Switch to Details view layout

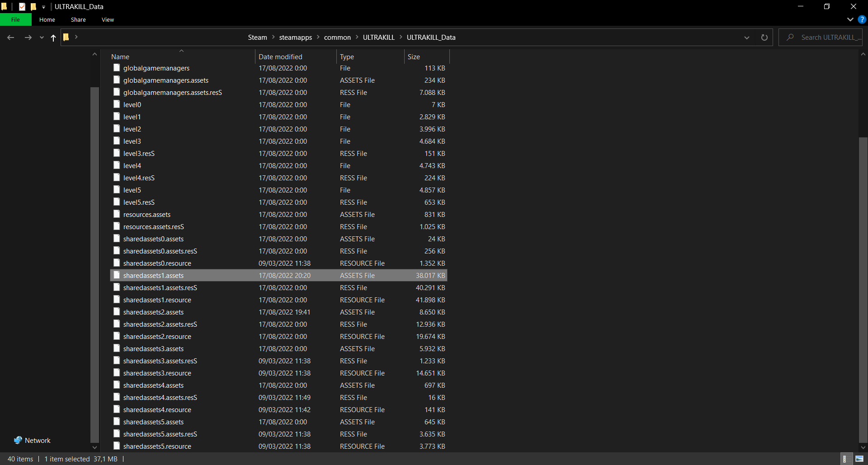click(x=844, y=459)
